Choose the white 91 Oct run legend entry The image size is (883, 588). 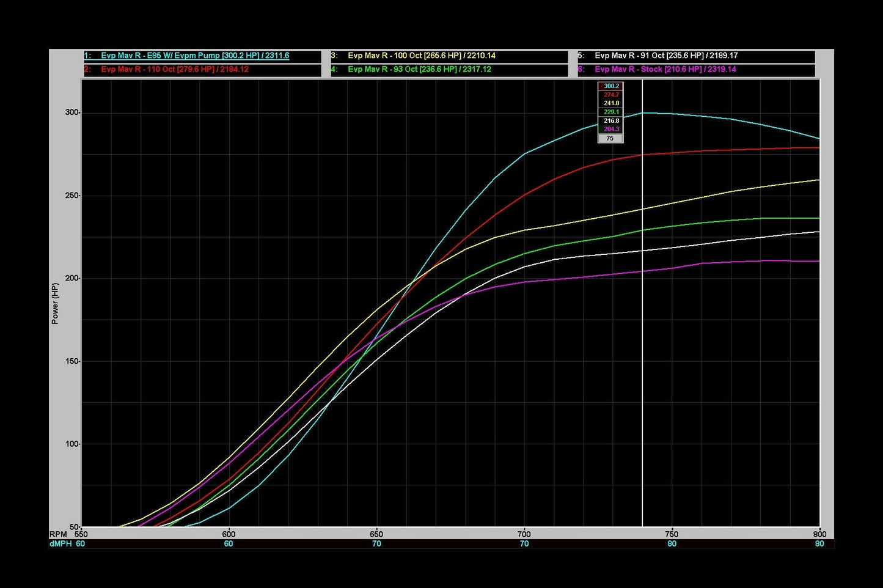click(x=665, y=56)
